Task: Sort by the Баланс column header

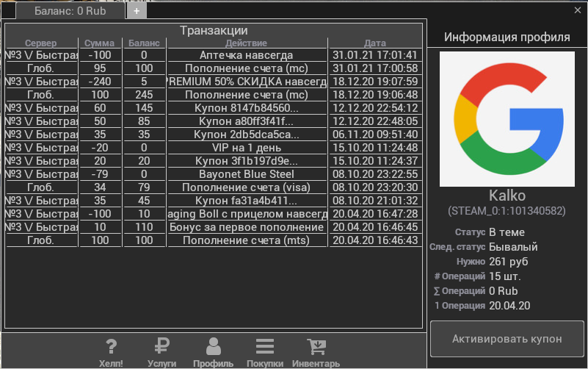Action: click(144, 43)
